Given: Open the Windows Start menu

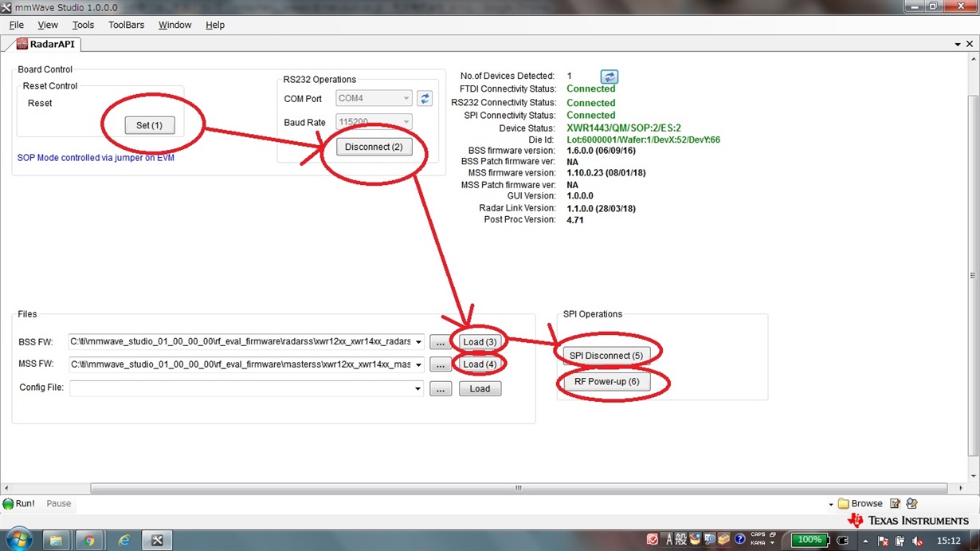Looking at the screenshot, I should coord(18,540).
